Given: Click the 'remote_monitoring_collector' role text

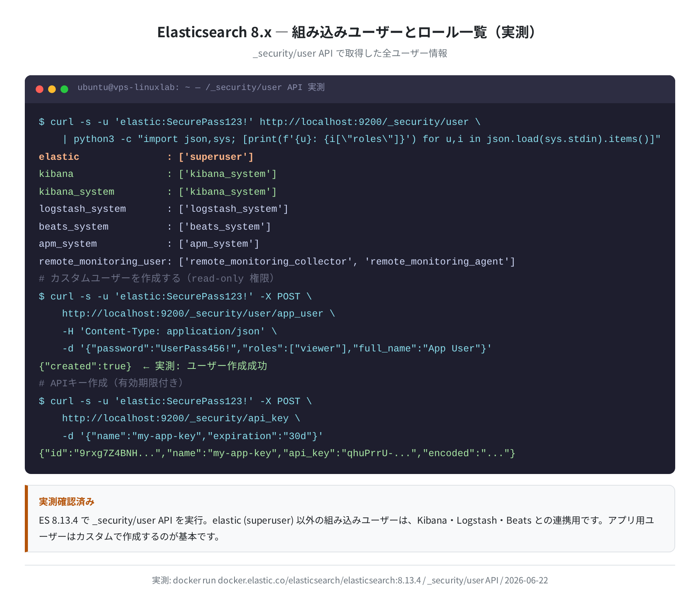Looking at the screenshot, I should [268, 261].
